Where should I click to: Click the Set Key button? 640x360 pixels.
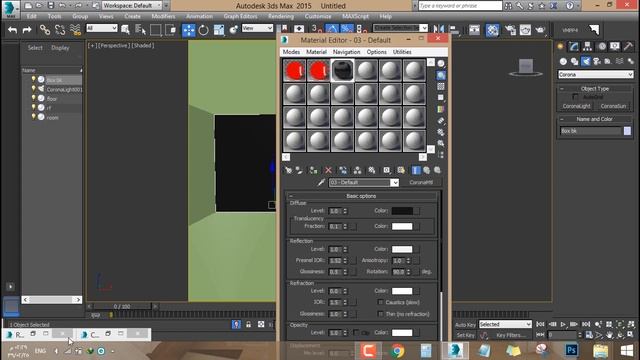[465, 335]
